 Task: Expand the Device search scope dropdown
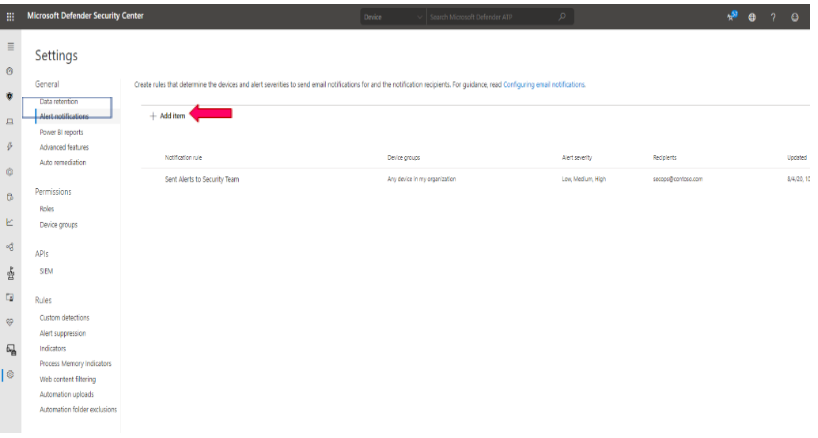click(393, 17)
